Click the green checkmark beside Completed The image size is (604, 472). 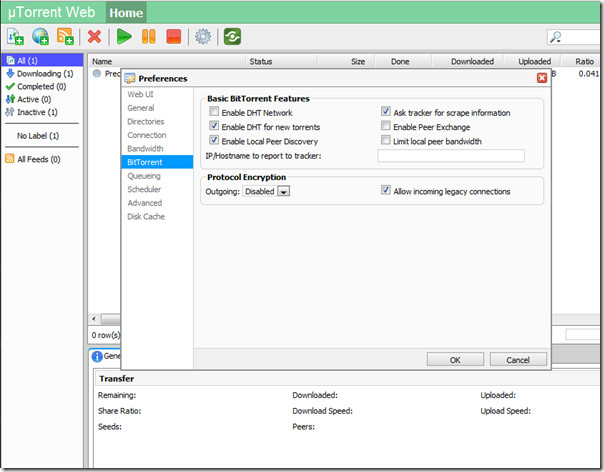[x=10, y=86]
